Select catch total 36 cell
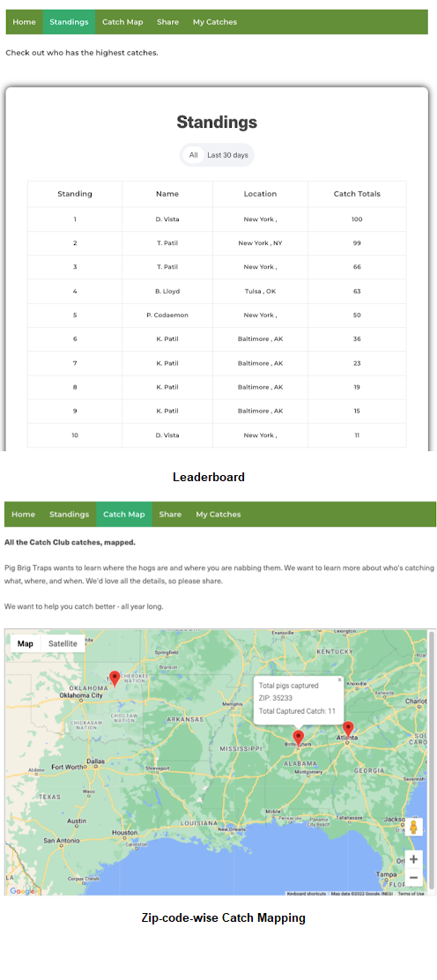 pos(357,339)
